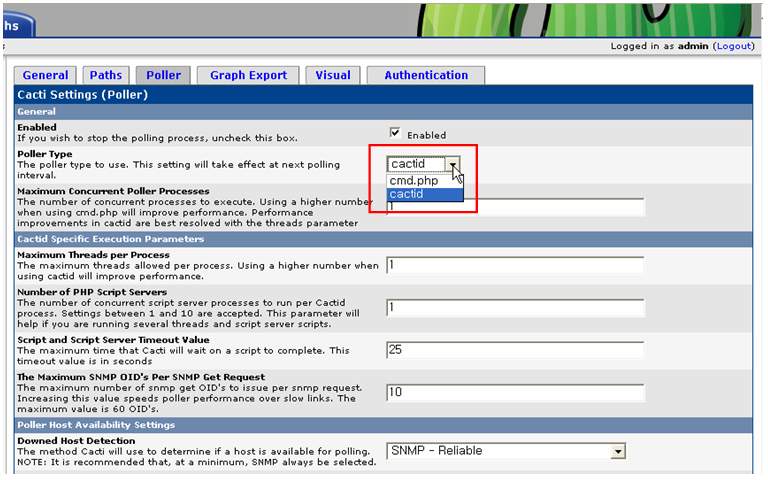Click the 'Poller Type' label text
768x480 pixels.
[x=45, y=154]
